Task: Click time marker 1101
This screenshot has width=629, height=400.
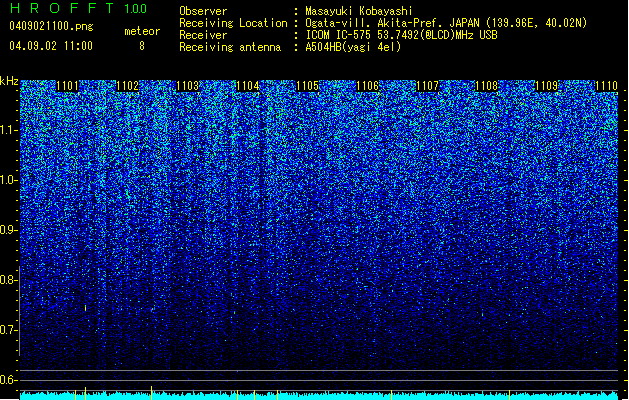Action: (x=67, y=86)
